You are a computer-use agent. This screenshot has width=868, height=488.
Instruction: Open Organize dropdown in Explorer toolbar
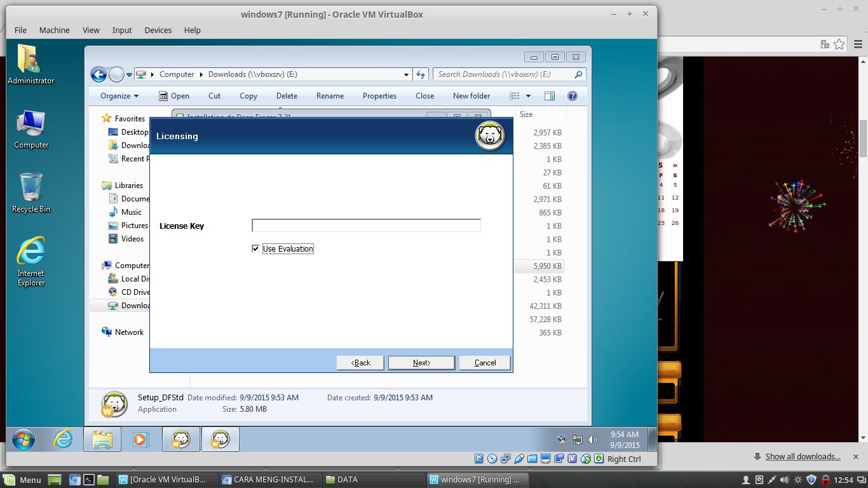tap(119, 96)
